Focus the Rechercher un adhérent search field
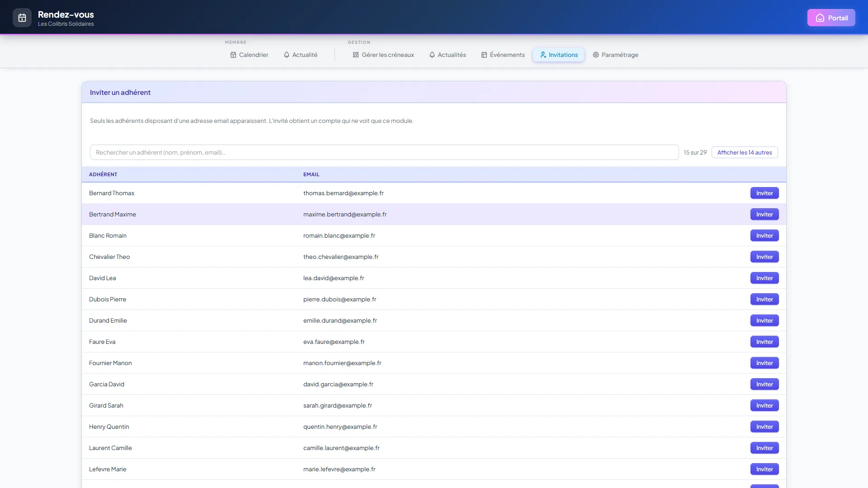The height and width of the screenshot is (488, 868). point(384,152)
